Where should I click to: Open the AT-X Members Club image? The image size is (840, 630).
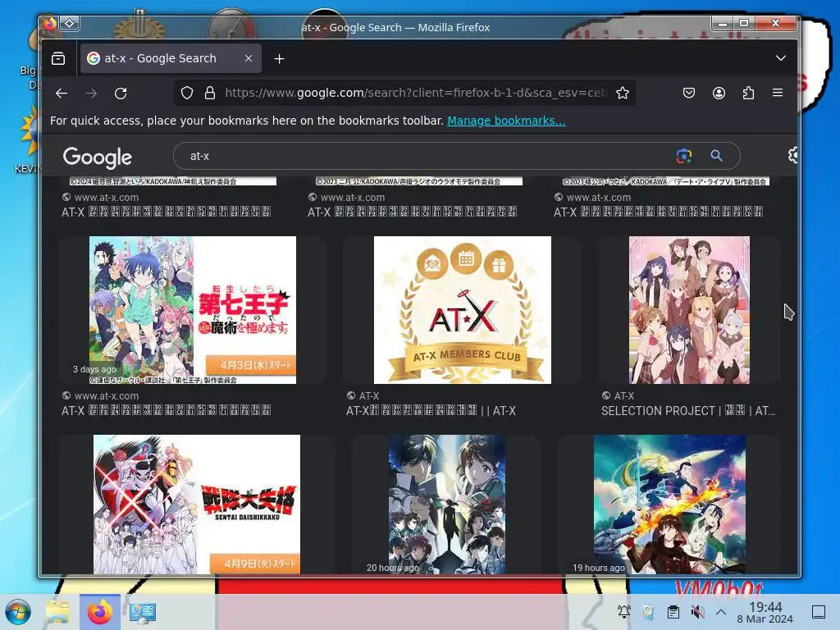coord(463,310)
